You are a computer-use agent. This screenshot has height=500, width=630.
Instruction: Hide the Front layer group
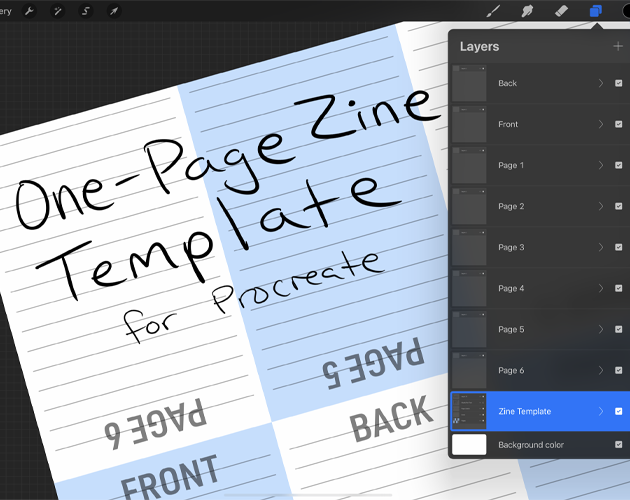point(618,124)
